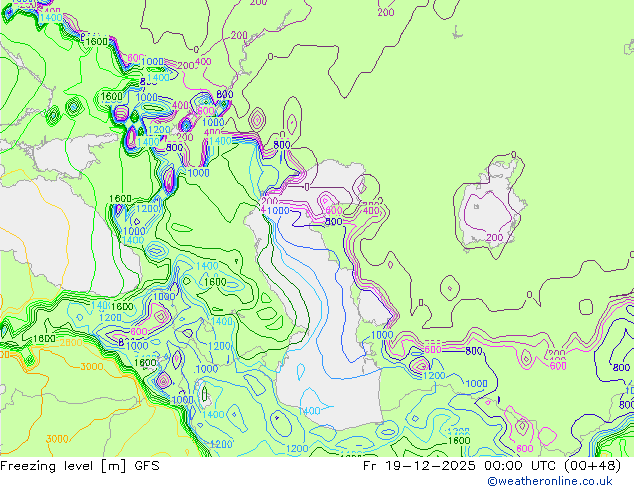Viewport: 634px width, 490px height.
Task: Click the "200" label inside the island contour
Action: click(494, 238)
